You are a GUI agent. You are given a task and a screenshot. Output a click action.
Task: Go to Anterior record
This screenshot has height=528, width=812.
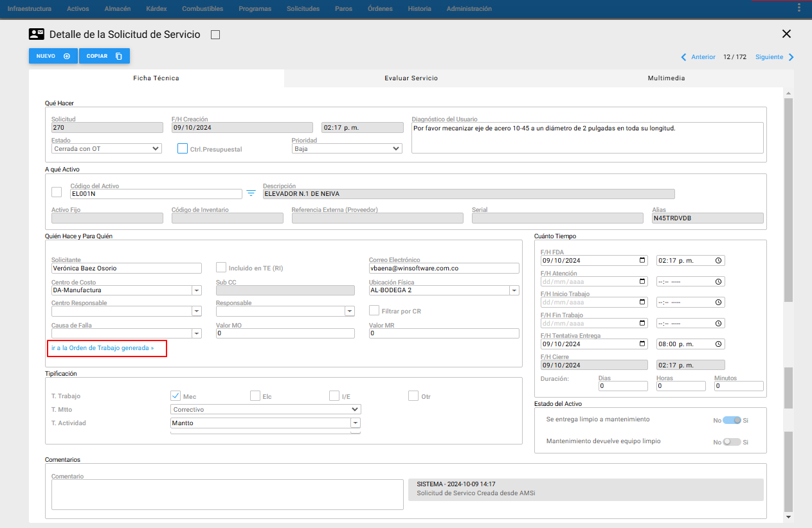click(703, 57)
